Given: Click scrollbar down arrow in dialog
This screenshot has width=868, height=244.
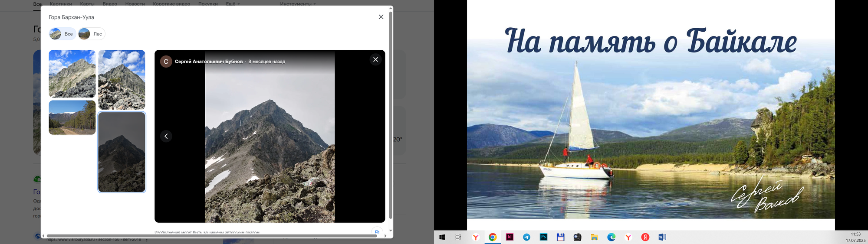Looking at the screenshot, I should [391, 231].
